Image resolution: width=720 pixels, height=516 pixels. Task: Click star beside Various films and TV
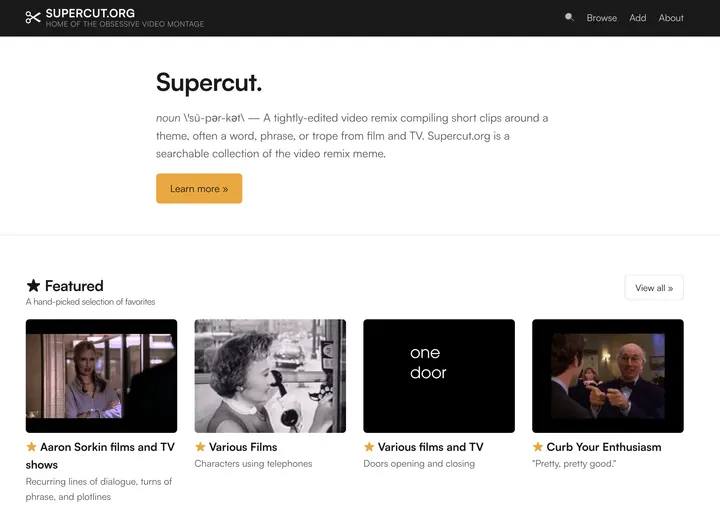pos(369,447)
